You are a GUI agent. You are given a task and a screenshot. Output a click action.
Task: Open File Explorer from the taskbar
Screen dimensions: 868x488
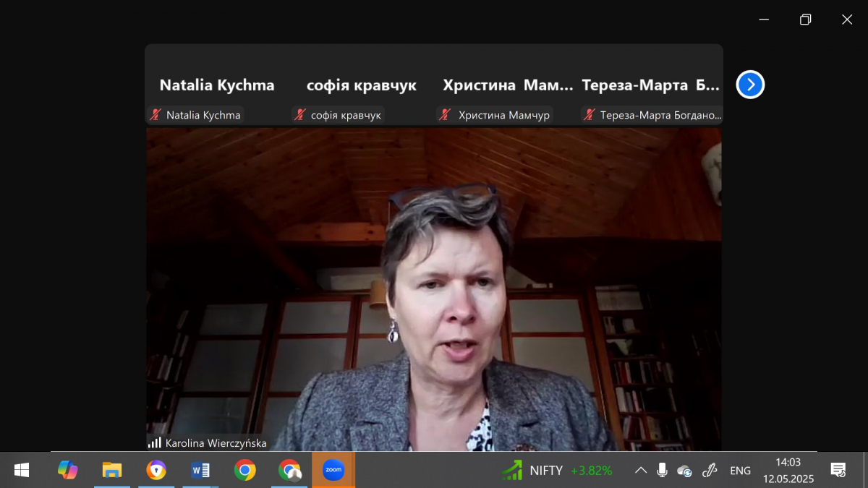[x=112, y=470]
